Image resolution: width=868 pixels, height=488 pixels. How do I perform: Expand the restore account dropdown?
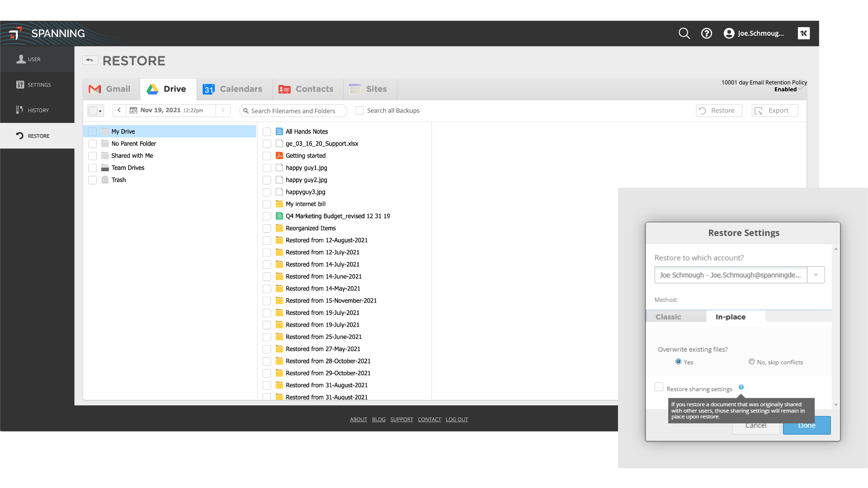pos(816,275)
